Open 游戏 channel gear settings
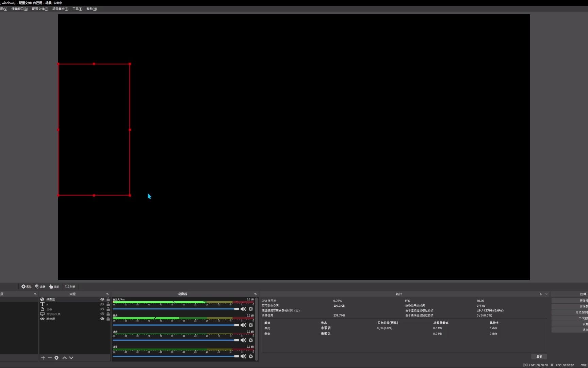This screenshot has height=368, width=588. click(251, 340)
